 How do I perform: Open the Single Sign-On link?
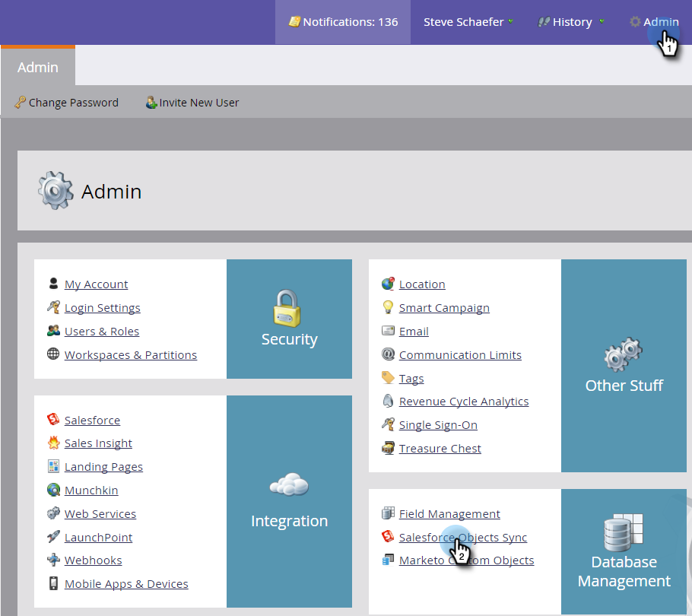click(438, 425)
